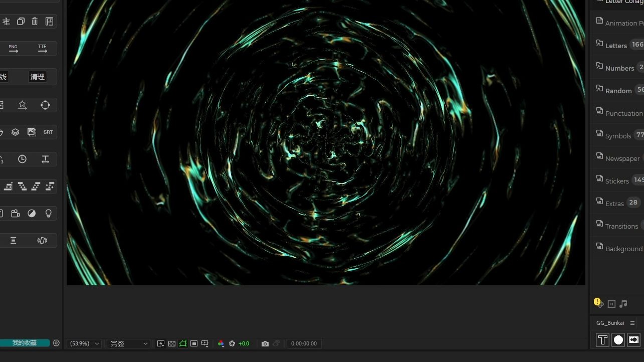Select the Symbols category
The width and height of the screenshot is (644, 362).
pos(617,135)
